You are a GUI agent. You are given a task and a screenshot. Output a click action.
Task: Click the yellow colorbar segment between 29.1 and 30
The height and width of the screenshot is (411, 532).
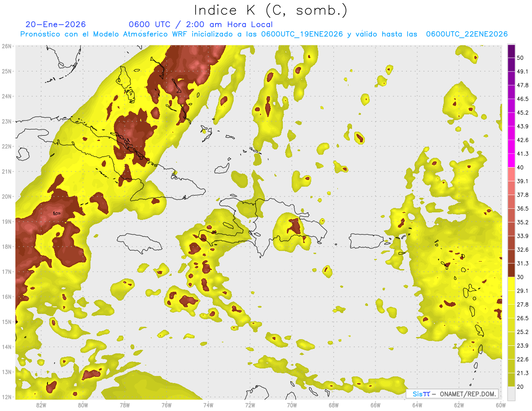point(511,284)
